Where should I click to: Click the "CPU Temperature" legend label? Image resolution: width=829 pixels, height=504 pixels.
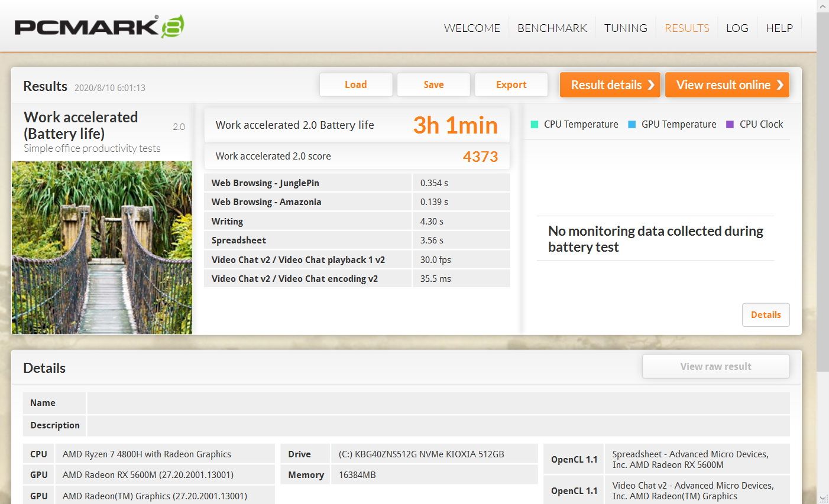tap(581, 125)
